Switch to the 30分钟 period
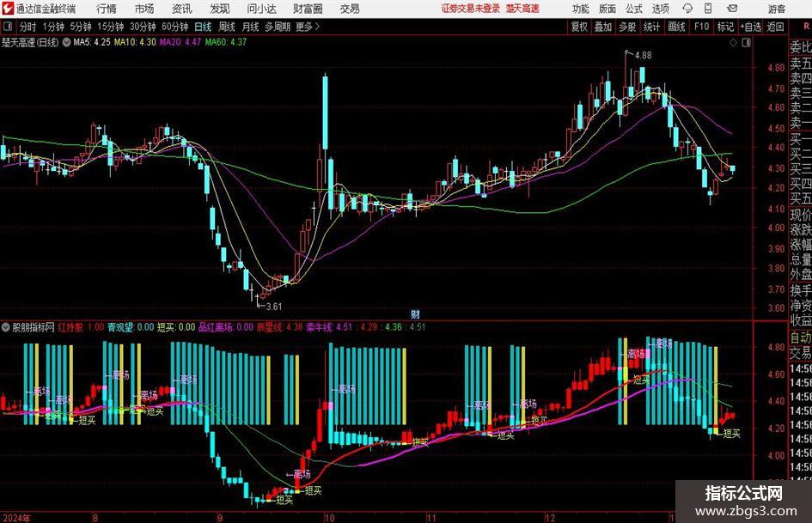This screenshot has height=523, width=812. [143, 27]
